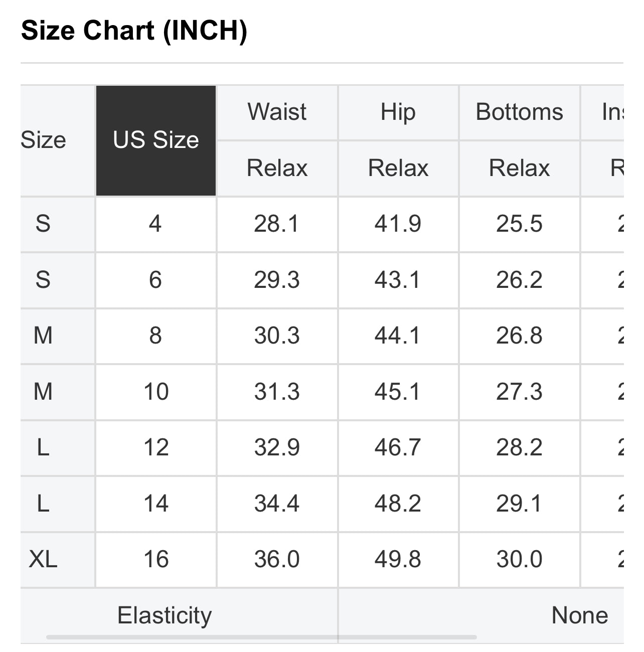Click the Waist column header
This screenshot has height=652, width=644.
click(x=277, y=112)
